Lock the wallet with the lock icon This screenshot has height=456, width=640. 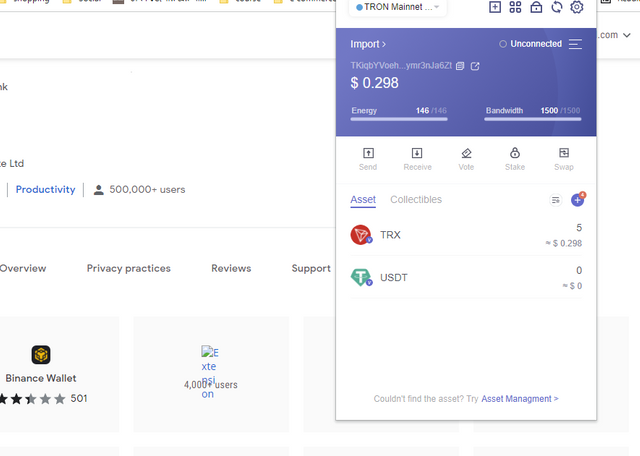536,7
